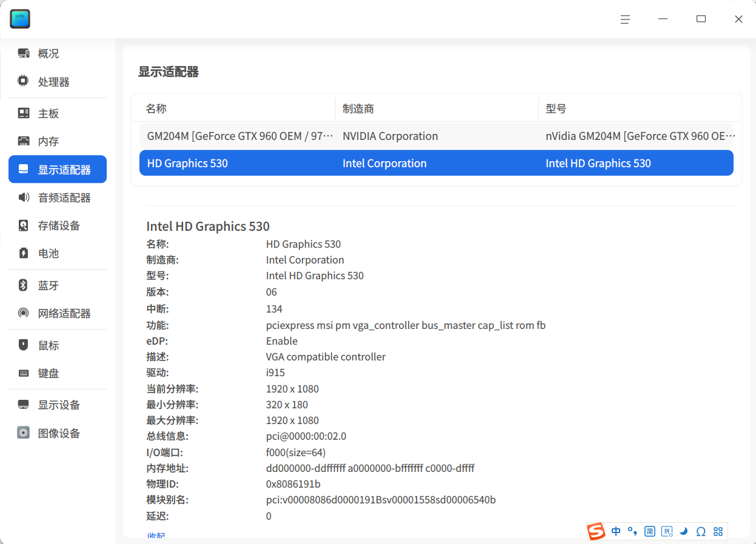Select the GM204M GeForce GTX 960 row
Screen dimensions: 756x544
click(x=437, y=136)
